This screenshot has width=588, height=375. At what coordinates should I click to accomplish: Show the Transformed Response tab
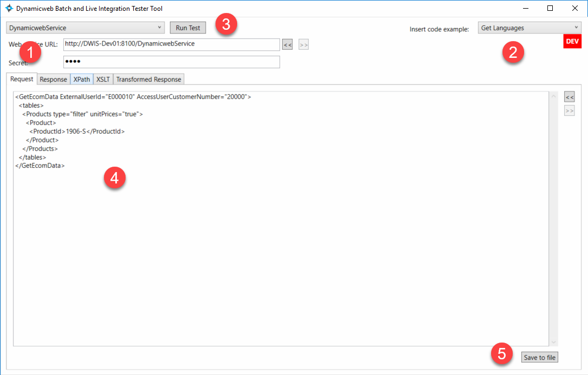pos(148,80)
